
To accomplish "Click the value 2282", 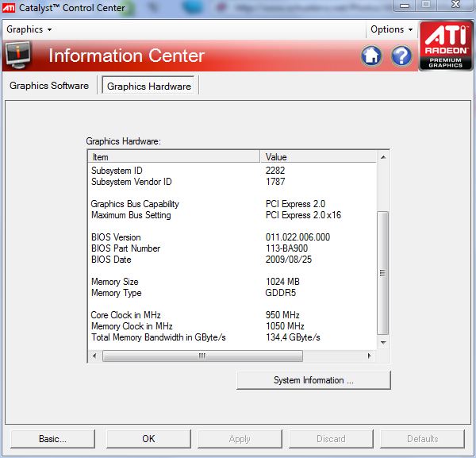I will (275, 171).
